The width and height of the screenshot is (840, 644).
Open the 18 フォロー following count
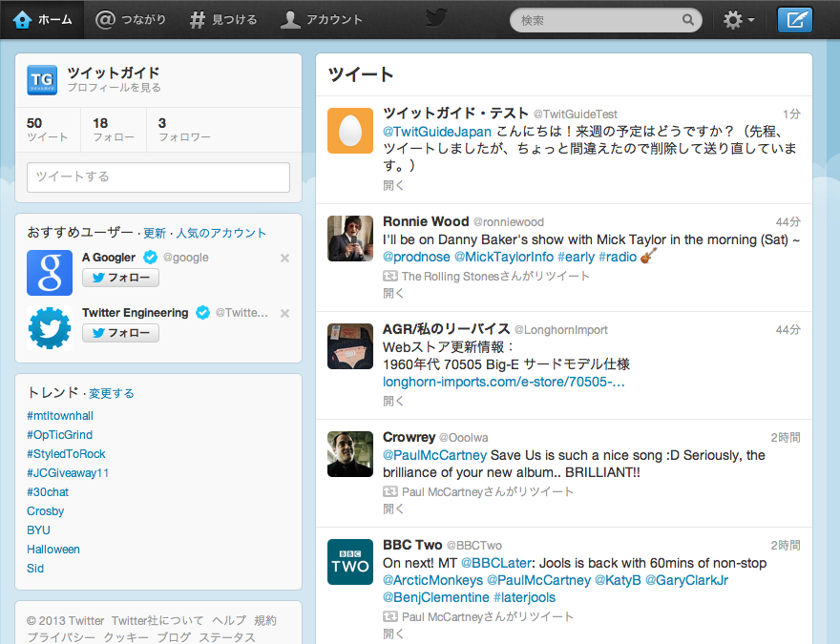(x=113, y=130)
